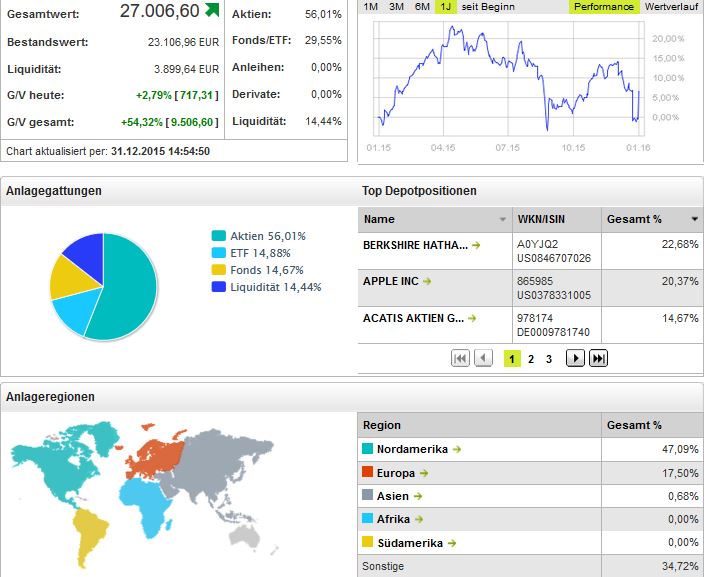The image size is (706, 577).
Task: Select 1J chart period
Action: click(446, 7)
